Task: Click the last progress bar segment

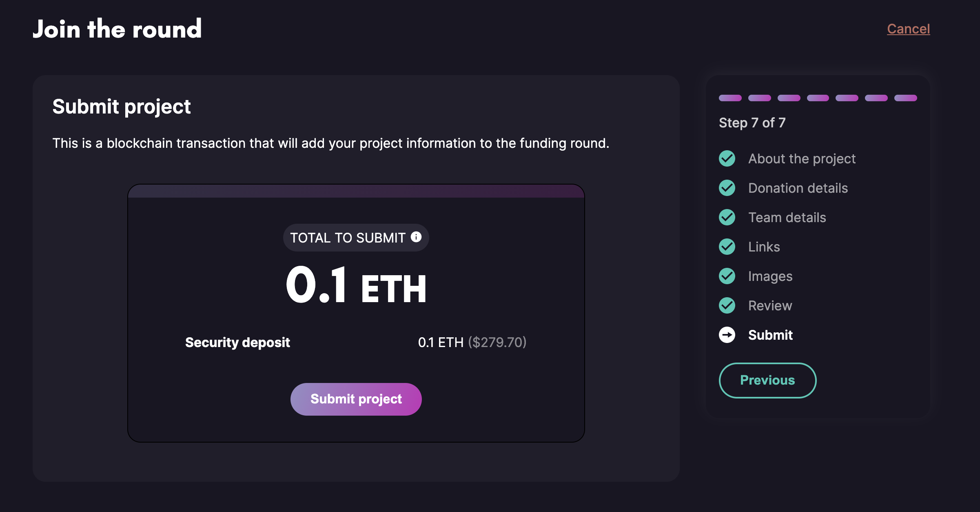Action: click(x=906, y=98)
